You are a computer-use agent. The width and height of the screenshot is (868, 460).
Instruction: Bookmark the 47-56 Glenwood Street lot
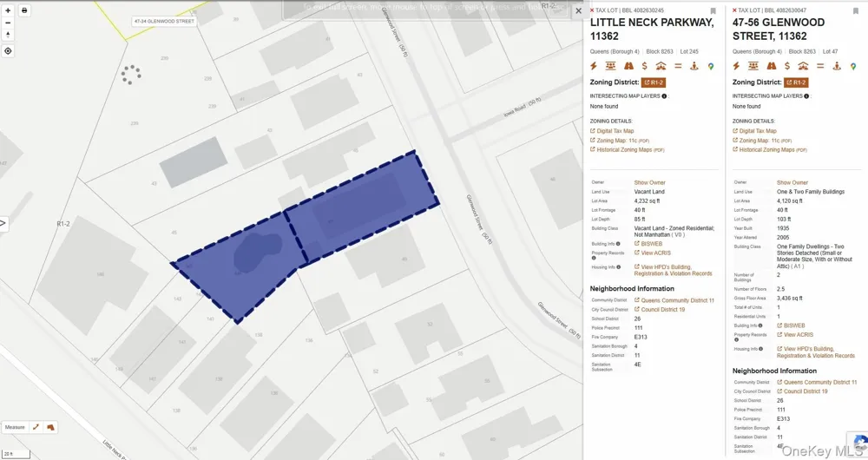(856, 11)
